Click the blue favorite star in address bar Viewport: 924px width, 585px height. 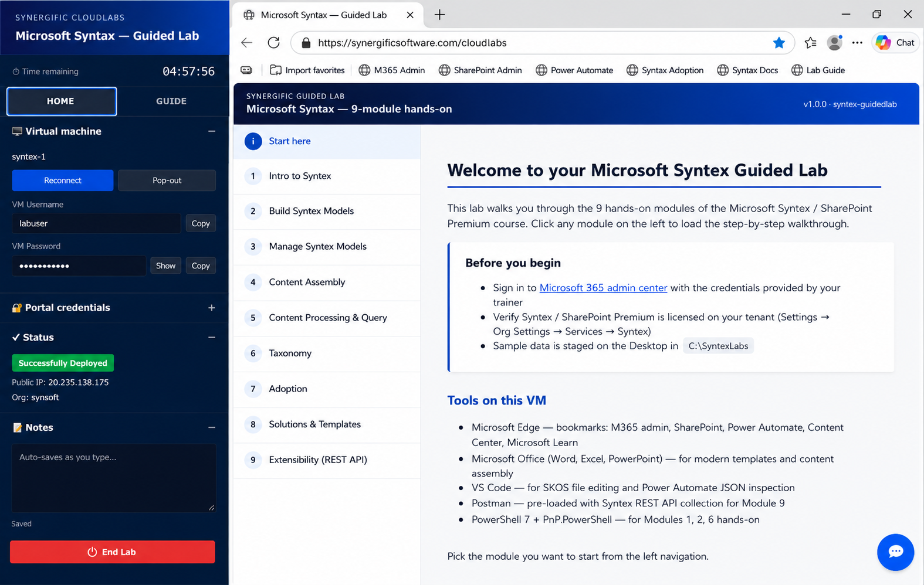click(x=779, y=43)
